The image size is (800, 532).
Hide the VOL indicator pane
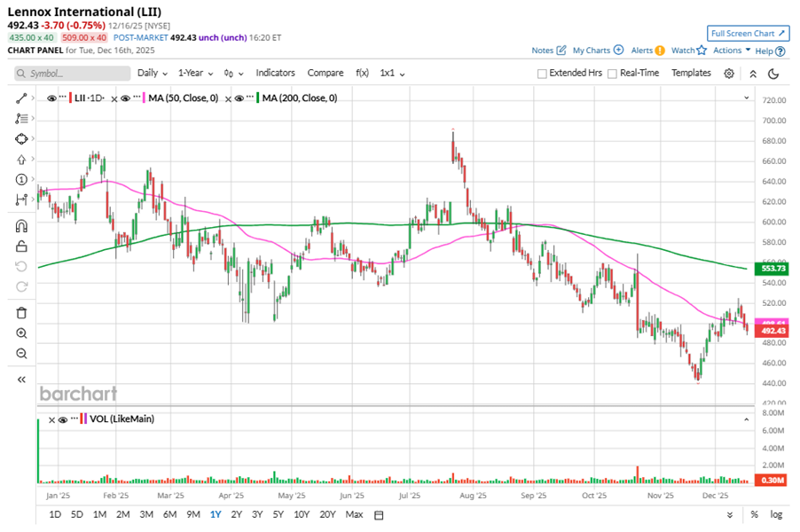point(63,419)
